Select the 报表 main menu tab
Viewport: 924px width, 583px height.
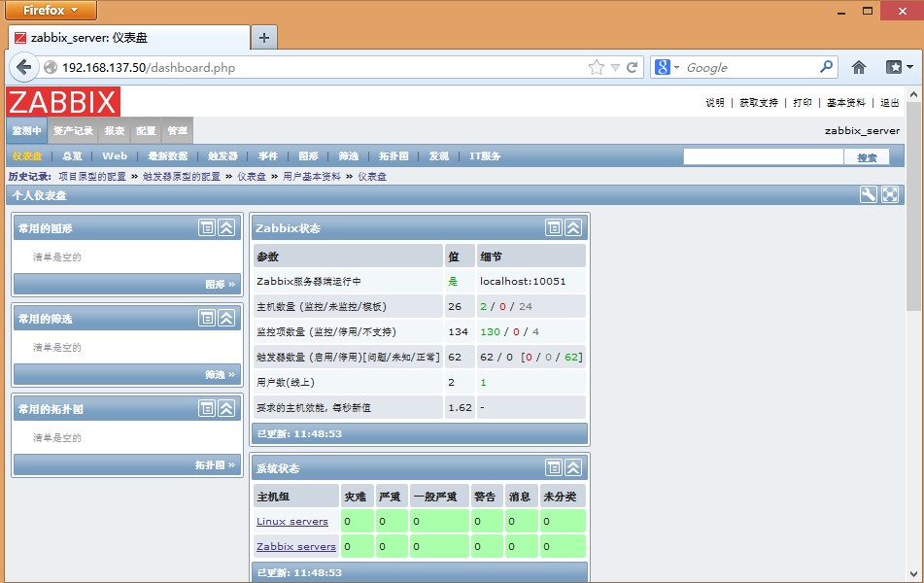click(x=115, y=130)
